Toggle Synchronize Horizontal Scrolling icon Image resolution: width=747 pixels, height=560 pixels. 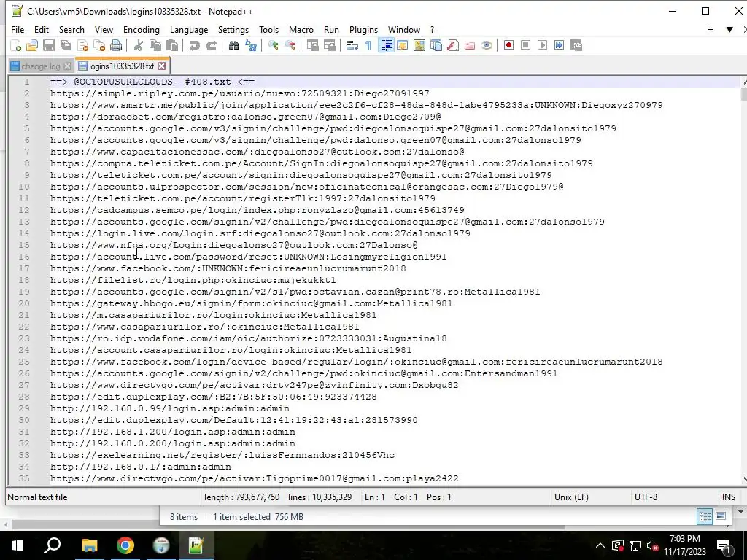(x=329, y=45)
